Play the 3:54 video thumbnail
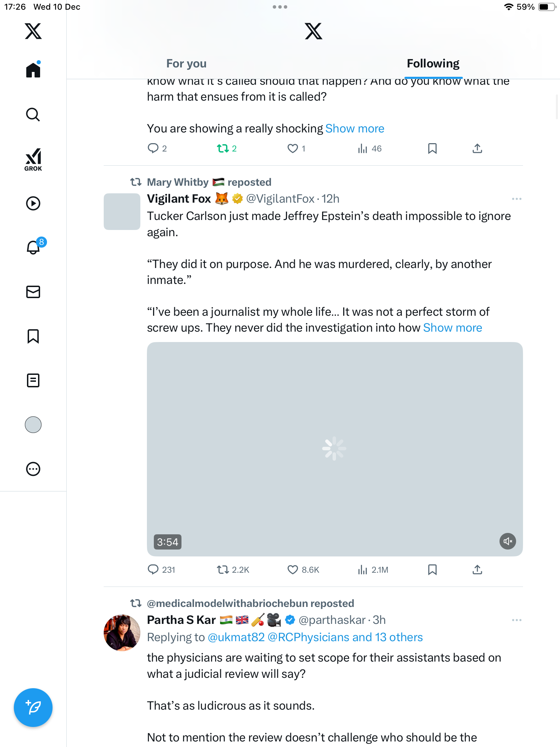The height and width of the screenshot is (747, 560). click(334, 449)
